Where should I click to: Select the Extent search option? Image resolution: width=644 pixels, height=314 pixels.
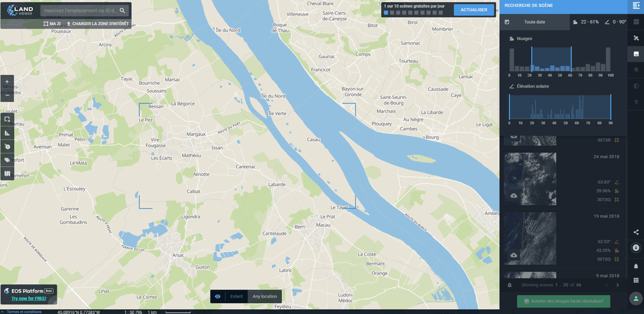[x=237, y=296]
